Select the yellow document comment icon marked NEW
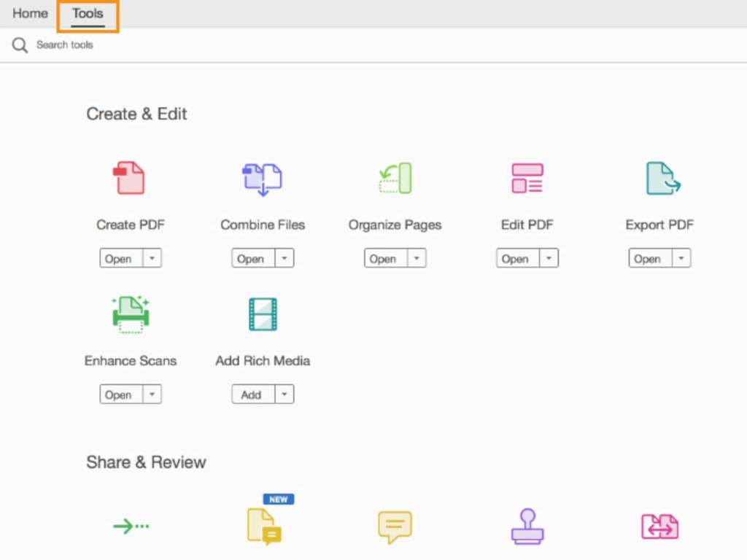This screenshot has width=747, height=560. coord(264,526)
